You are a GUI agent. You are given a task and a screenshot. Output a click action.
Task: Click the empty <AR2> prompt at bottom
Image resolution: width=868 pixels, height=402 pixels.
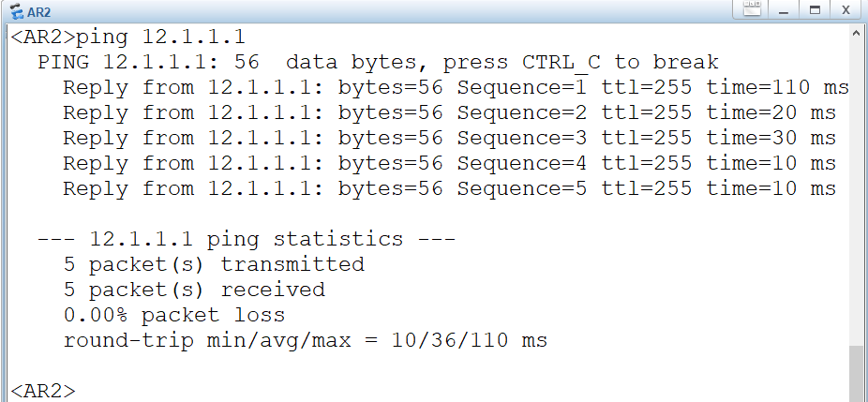42,390
